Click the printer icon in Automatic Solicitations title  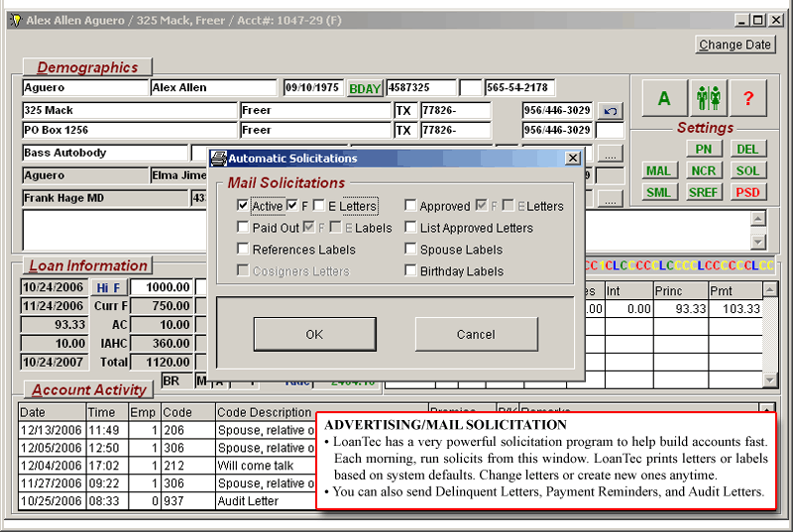coord(218,159)
